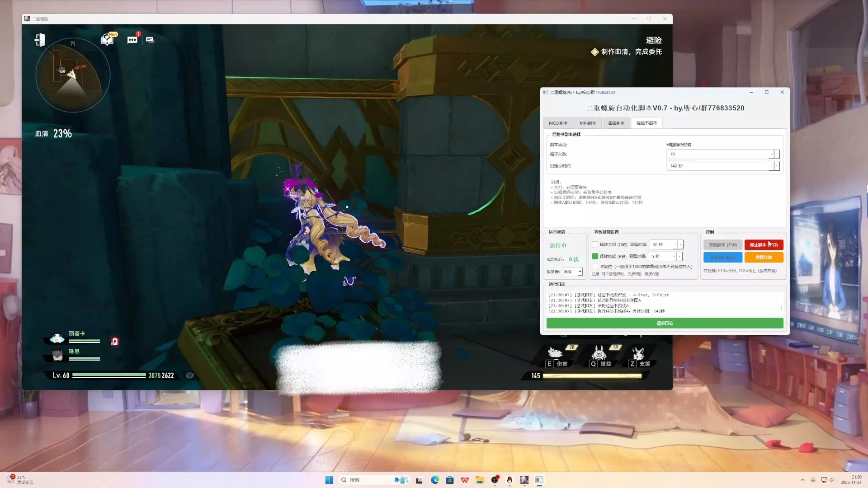Viewport: 868px width, 488px height.
Task: Switch to the MOD副本 tab
Action: coord(558,123)
